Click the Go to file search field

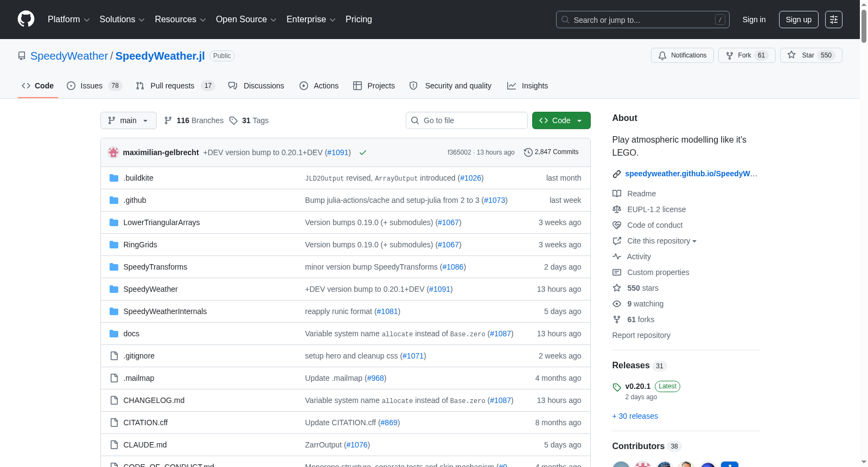[x=467, y=120]
